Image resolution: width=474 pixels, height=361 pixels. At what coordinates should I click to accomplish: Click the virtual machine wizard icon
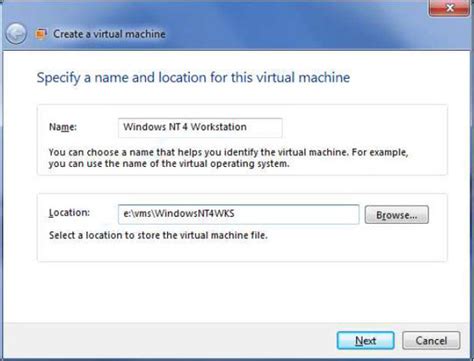[x=41, y=34]
